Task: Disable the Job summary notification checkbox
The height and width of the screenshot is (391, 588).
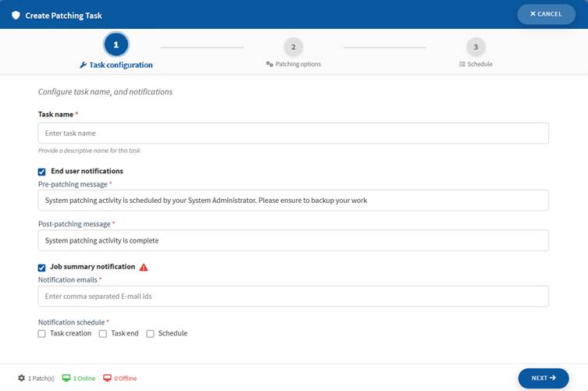Action: pyautogui.click(x=42, y=268)
